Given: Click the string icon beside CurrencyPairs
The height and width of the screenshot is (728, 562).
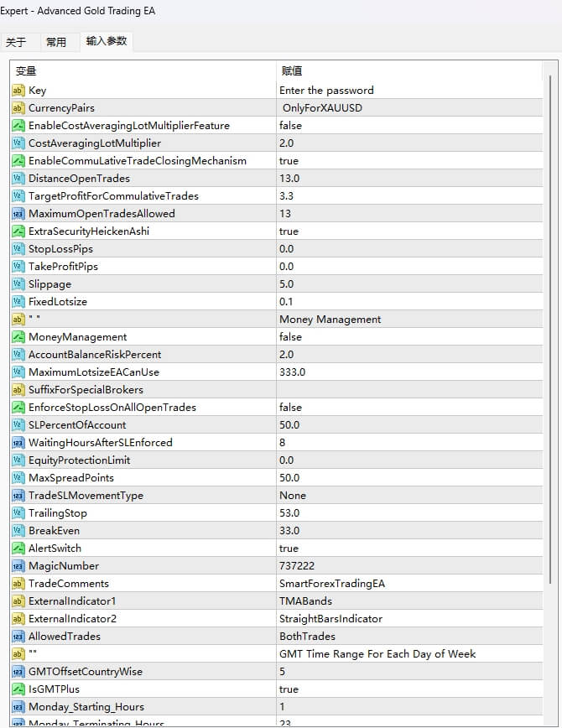Looking at the screenshot, I should coord(18,108).
